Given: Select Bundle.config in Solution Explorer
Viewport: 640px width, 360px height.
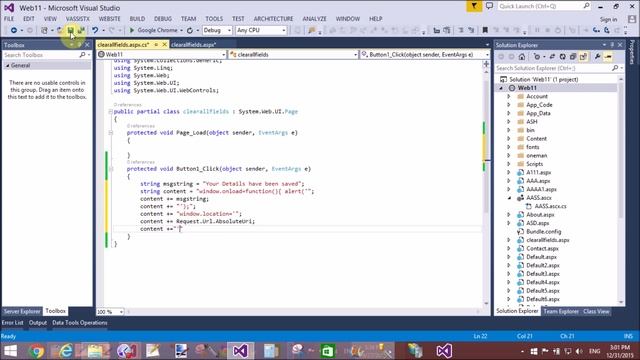Looking at the screenshot, I should coord(543,231).
